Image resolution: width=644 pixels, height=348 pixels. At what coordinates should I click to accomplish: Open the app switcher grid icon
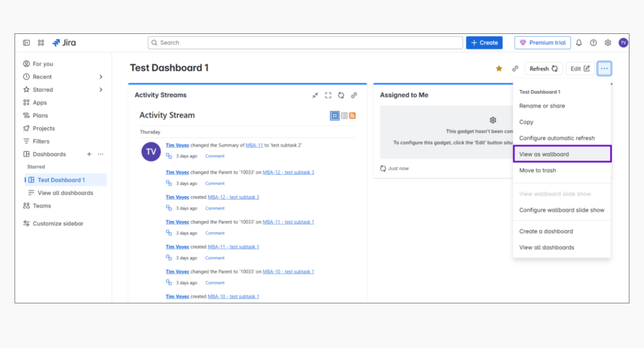pos(41,43)
